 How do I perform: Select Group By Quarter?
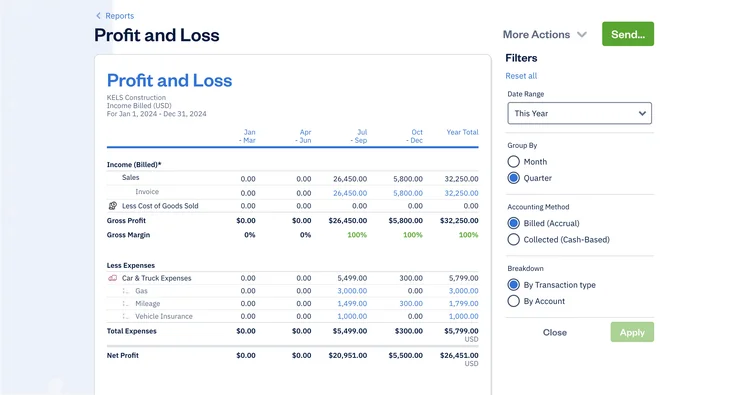[x=513, y=178]
